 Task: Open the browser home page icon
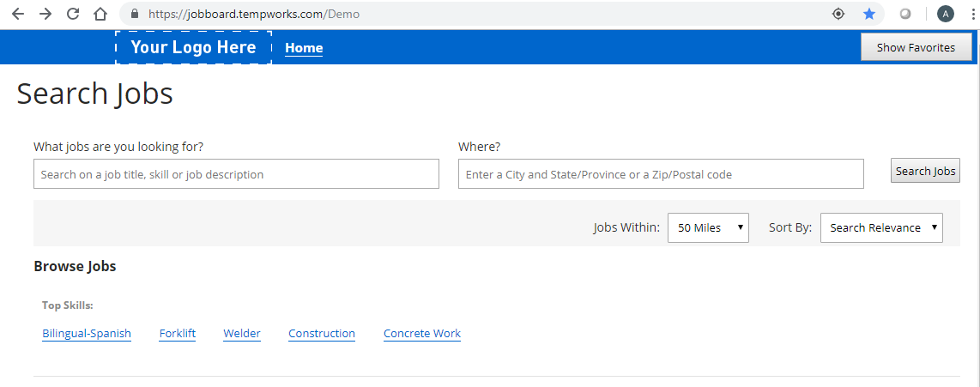coord(100,14)
